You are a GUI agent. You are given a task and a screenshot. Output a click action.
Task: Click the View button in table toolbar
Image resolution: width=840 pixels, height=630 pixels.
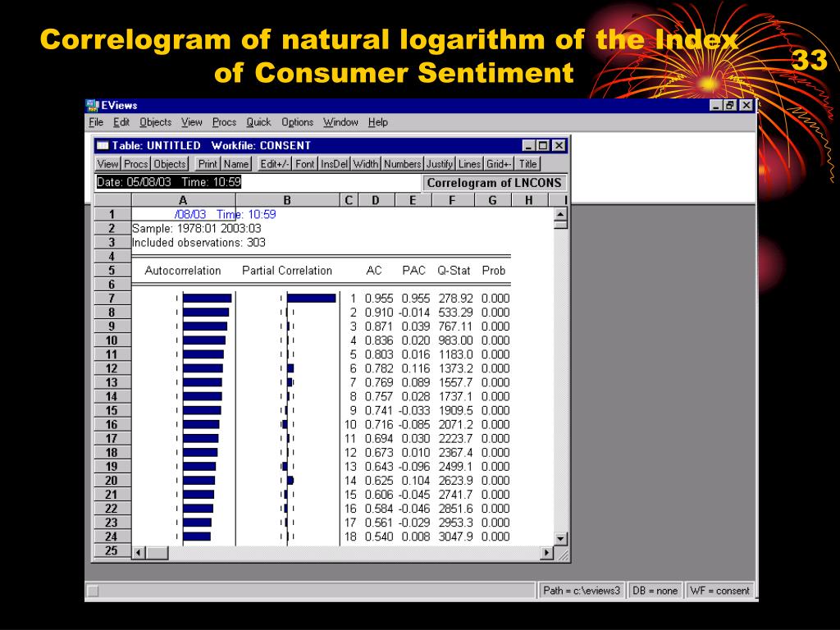(x=107, y=164)
